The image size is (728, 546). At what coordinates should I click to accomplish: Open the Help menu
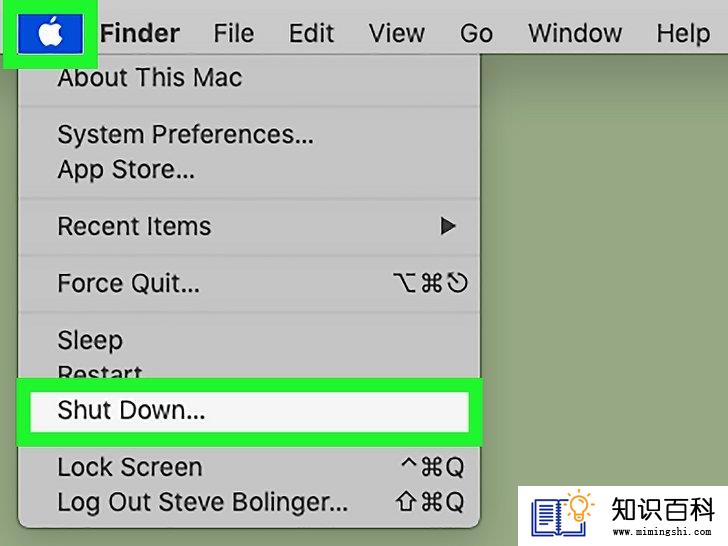tap(683, 33)
